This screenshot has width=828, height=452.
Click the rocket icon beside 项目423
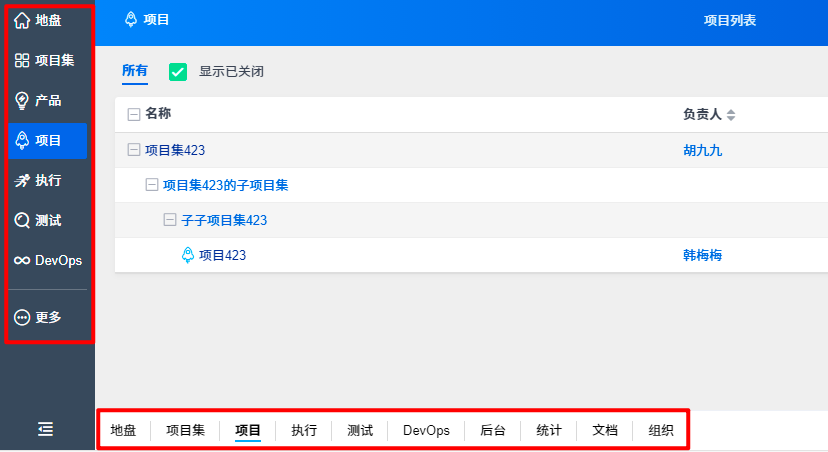coord(187,255)
